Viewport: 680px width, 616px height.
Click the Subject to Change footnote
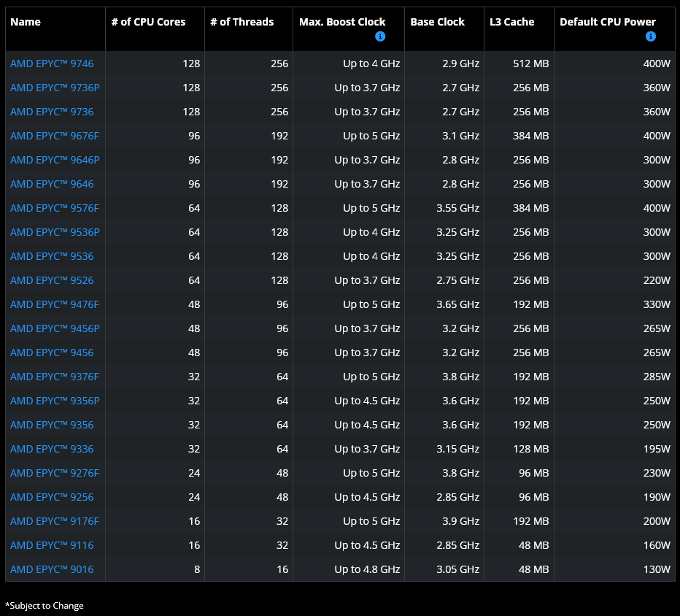click(45, 606)
